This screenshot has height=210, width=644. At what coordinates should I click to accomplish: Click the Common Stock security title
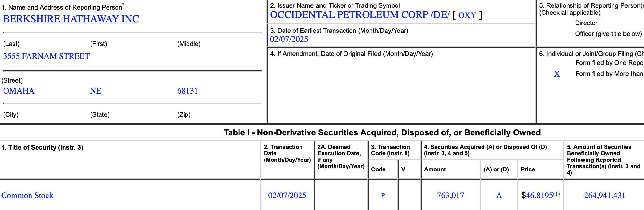point(27,196)
